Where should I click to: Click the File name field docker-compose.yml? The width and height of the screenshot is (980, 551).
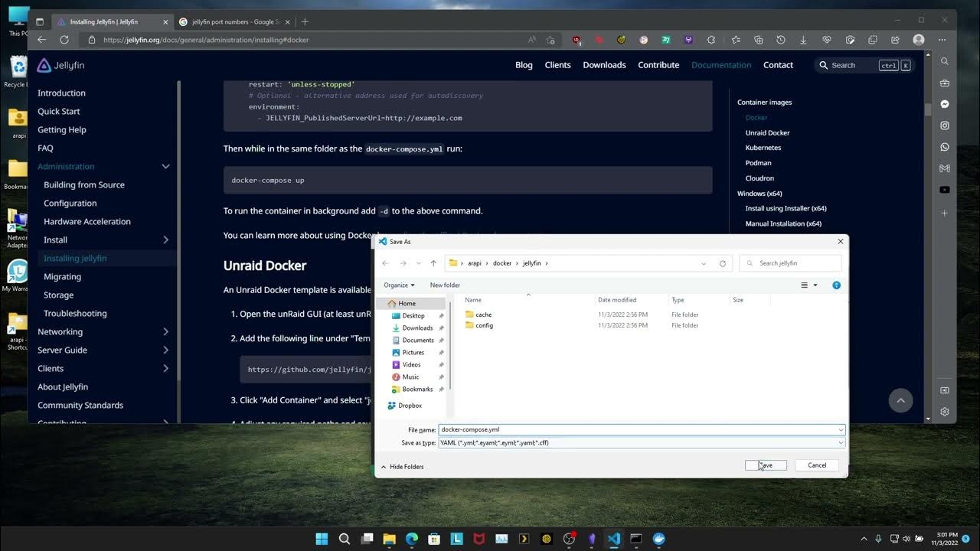point(637,429)
